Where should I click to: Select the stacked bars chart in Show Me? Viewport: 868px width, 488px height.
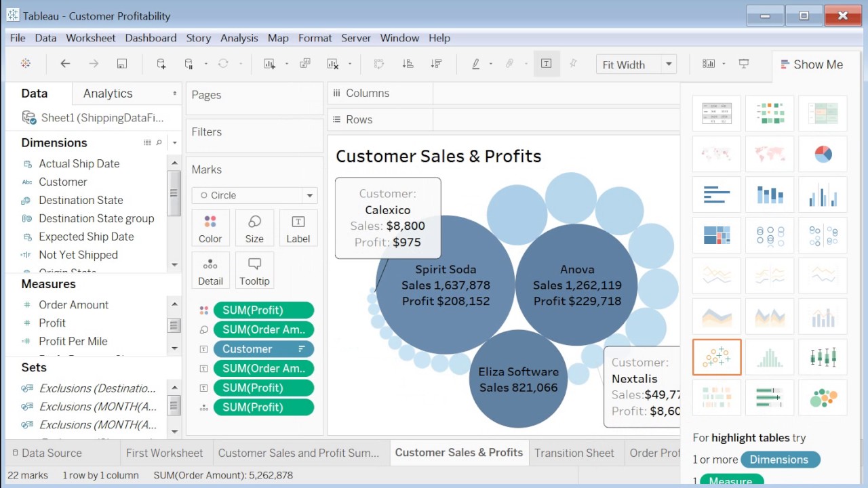click(x=770, y=195)
